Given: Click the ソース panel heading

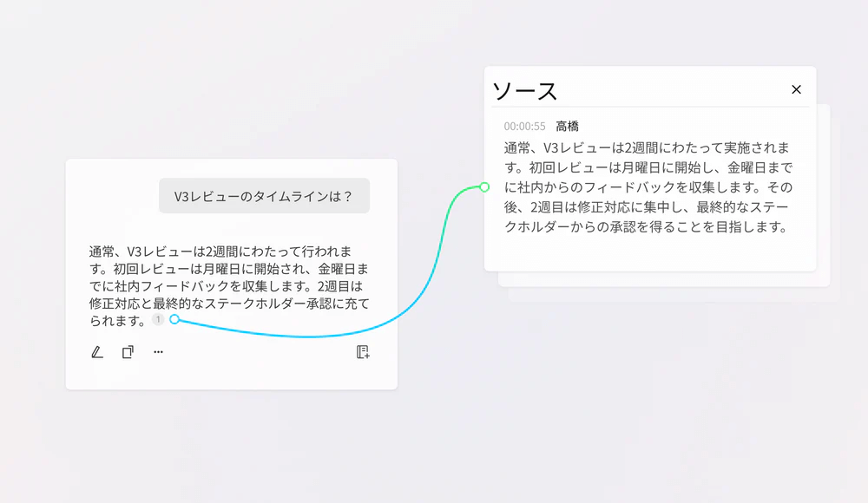Looking at the screenshot, I should (524, 90).
